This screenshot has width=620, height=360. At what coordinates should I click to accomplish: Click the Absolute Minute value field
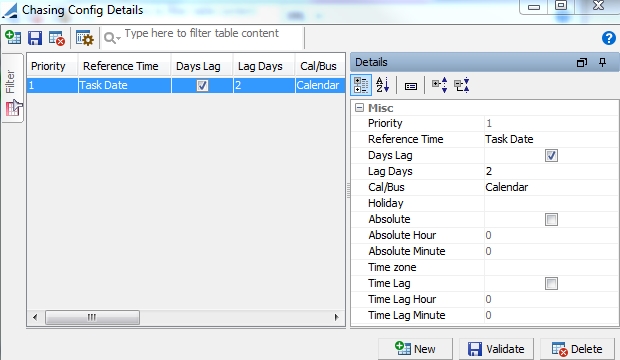click(551, 251)
